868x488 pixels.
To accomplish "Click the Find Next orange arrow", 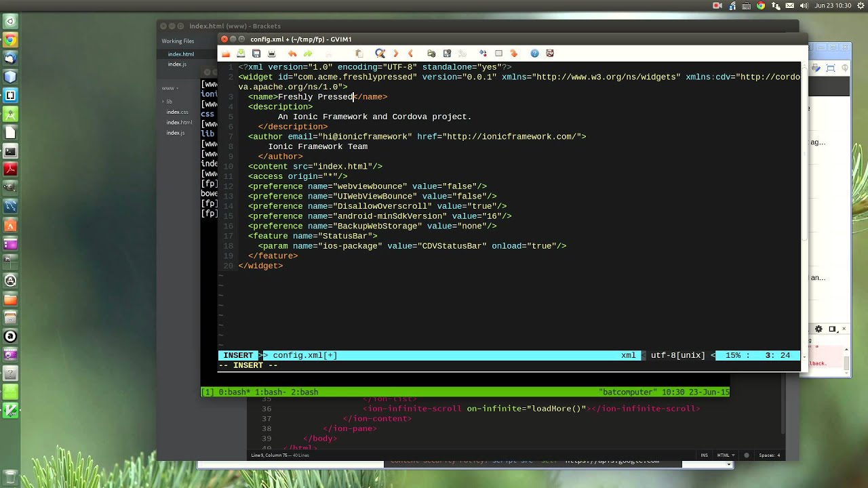I will [x=395, y=54].
